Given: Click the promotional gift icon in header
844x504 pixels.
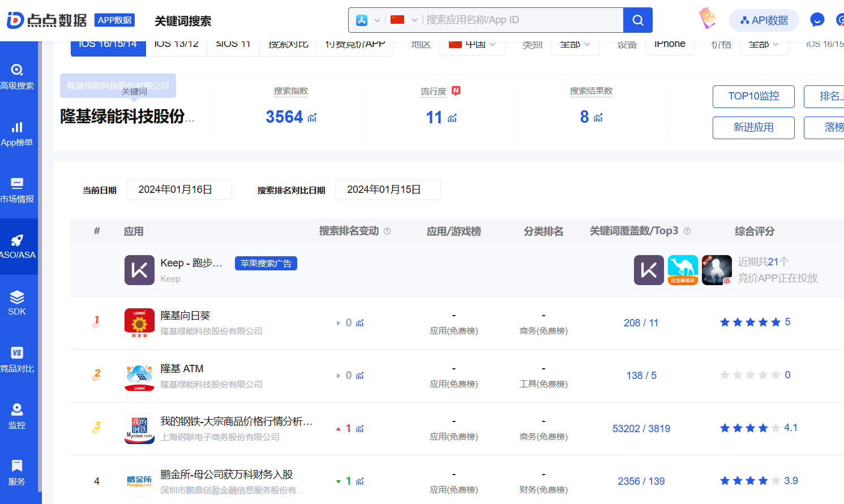Looking at the screenshot, I should [708, 18].
